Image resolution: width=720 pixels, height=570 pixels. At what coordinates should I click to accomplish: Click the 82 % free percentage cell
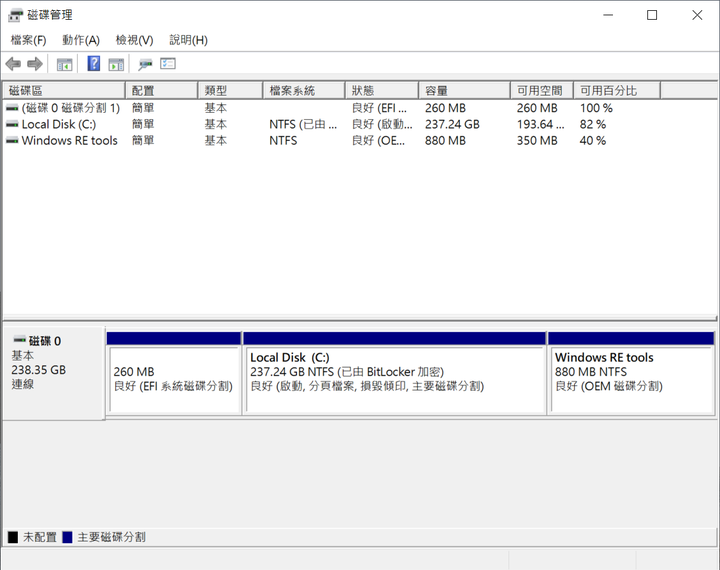pos(593,124)
